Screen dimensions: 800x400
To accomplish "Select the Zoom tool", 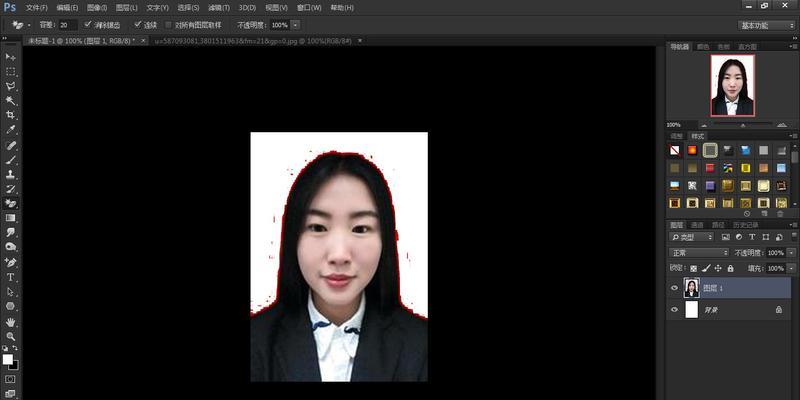I will tap(10, 337).
